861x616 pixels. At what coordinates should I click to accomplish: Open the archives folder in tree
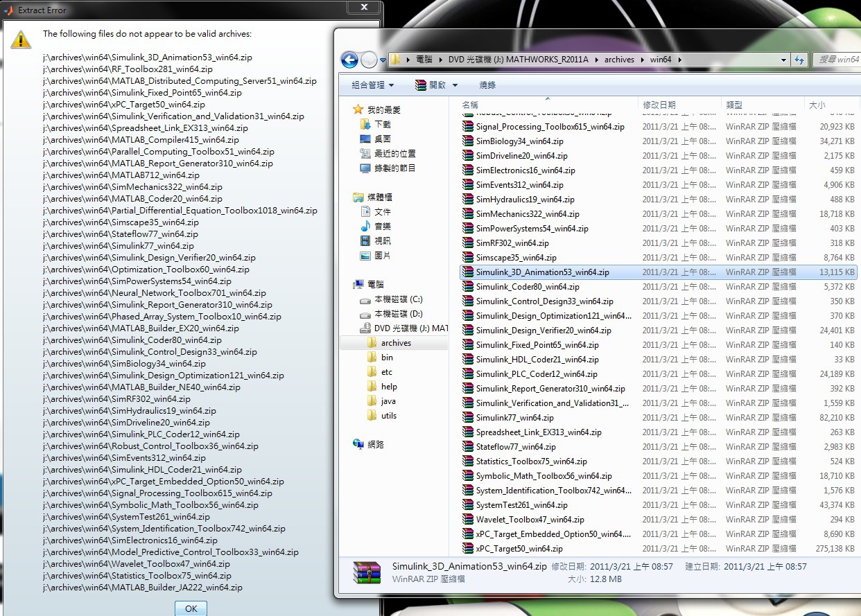pos(396,343)
